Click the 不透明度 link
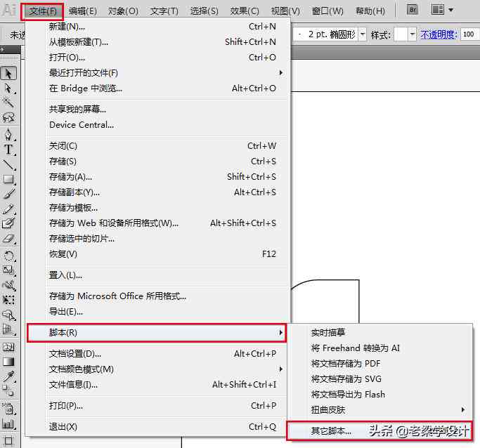Viewport: 480px width, 448px height. pyautogui.click(x=439, y=34)
